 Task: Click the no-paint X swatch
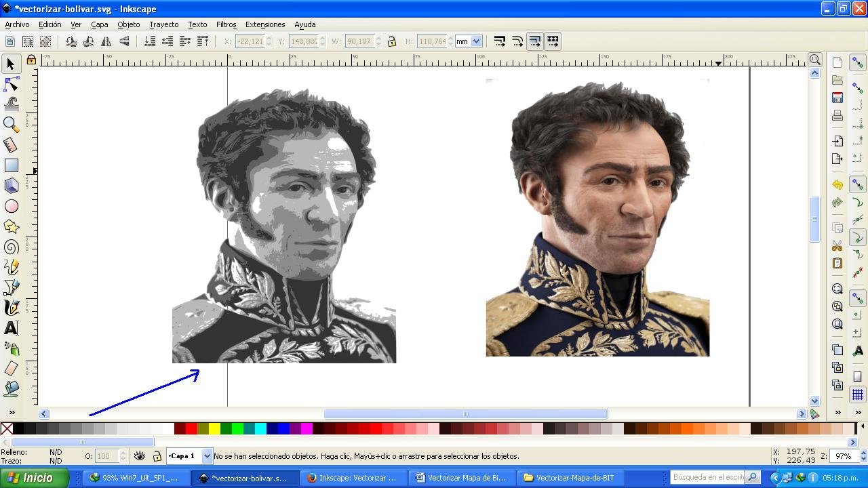point(6,428)
